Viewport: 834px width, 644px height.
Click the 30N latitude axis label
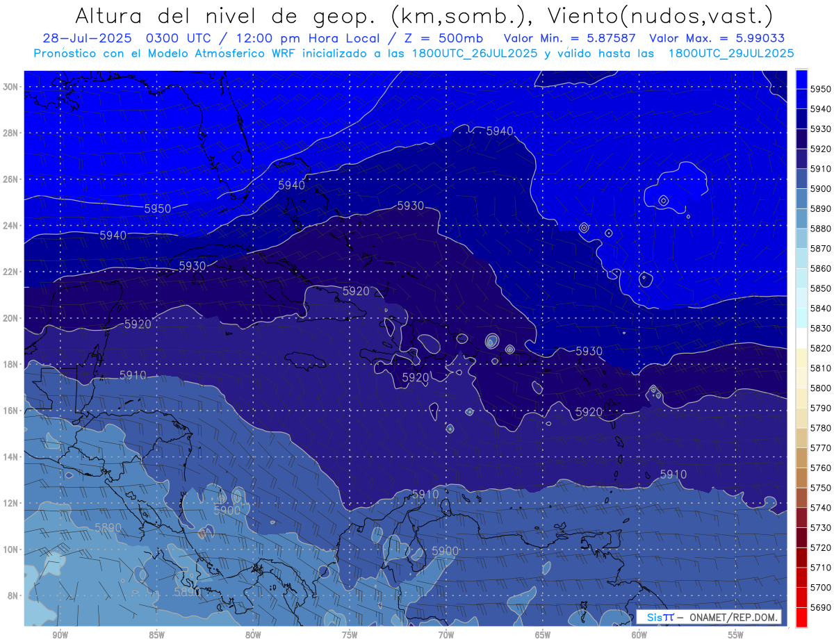[x=10, y=87]
